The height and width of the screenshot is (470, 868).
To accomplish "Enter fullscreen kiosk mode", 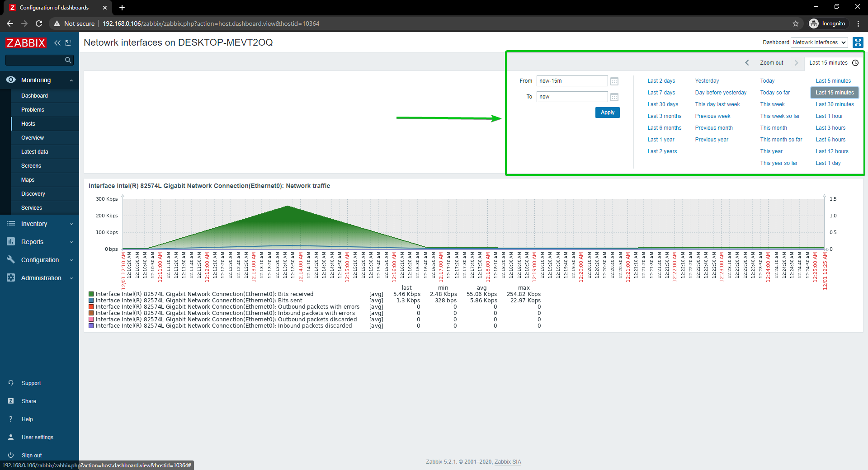I will [858, 42].
